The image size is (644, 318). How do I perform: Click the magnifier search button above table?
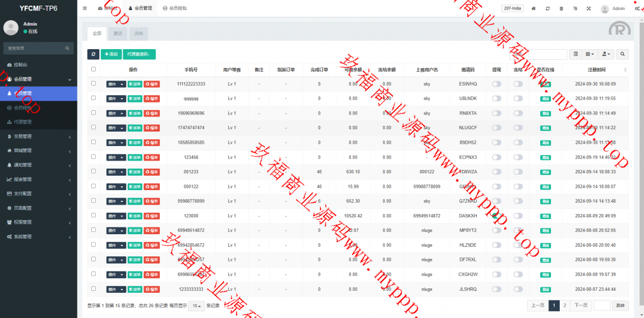click(622, 55)
